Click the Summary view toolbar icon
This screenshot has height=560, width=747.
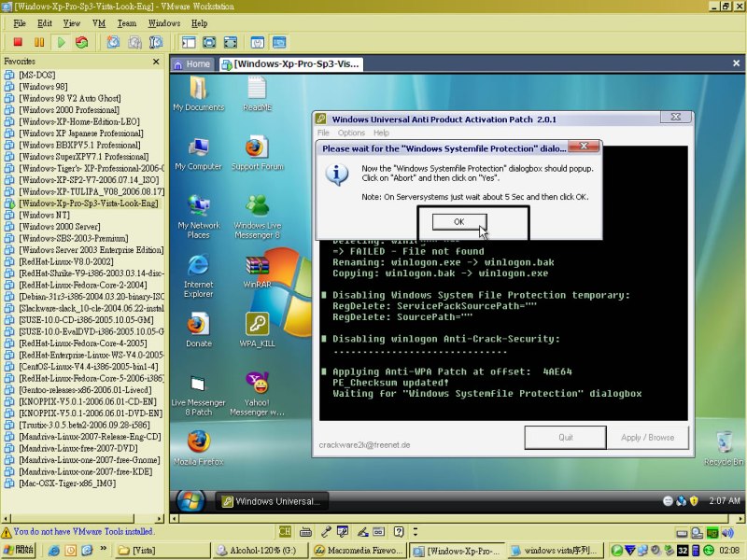[x=258, y=42]
